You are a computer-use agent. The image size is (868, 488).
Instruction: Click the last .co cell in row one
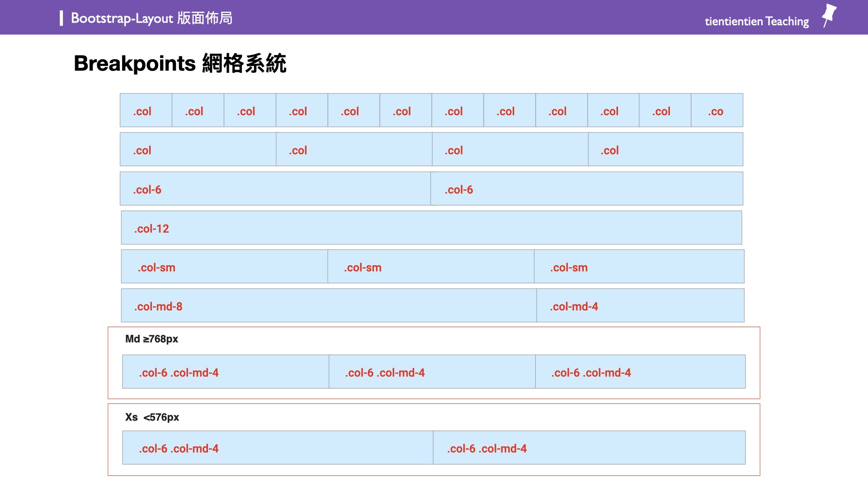pos(717,111)
